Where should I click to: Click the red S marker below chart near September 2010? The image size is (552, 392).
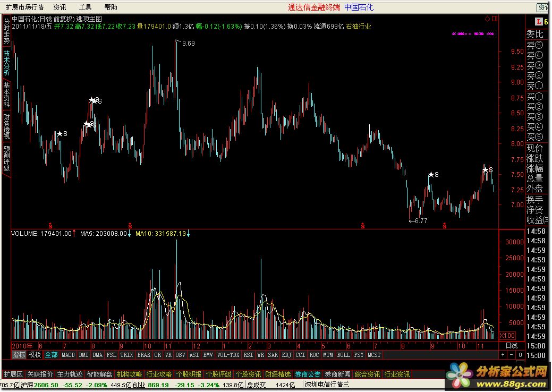pos(130,226)
